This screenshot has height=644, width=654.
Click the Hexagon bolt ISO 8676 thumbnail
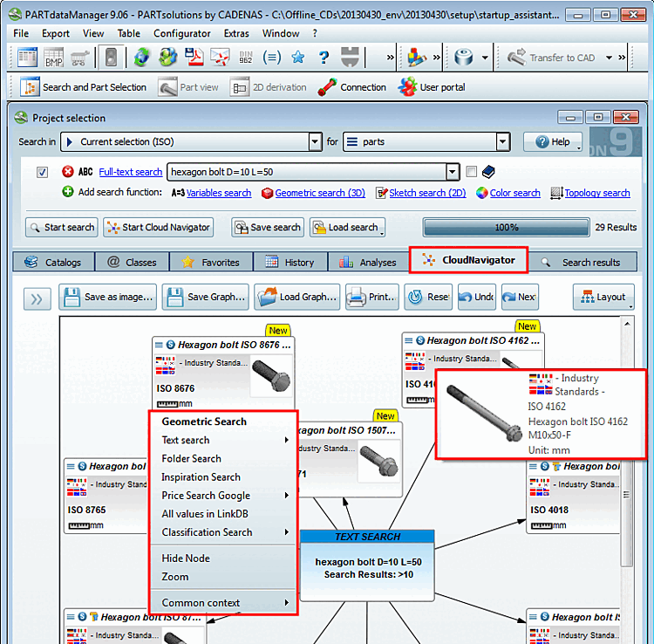coord(271,375)
